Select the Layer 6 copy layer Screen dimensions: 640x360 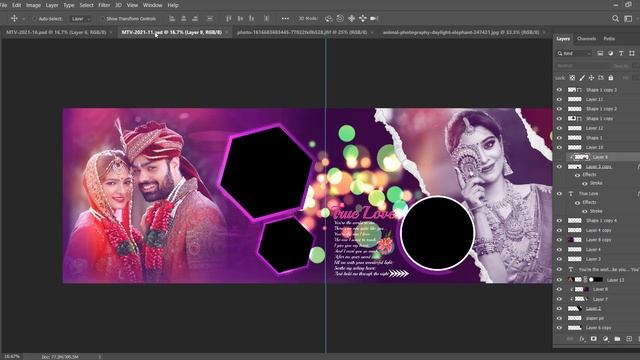598,328
